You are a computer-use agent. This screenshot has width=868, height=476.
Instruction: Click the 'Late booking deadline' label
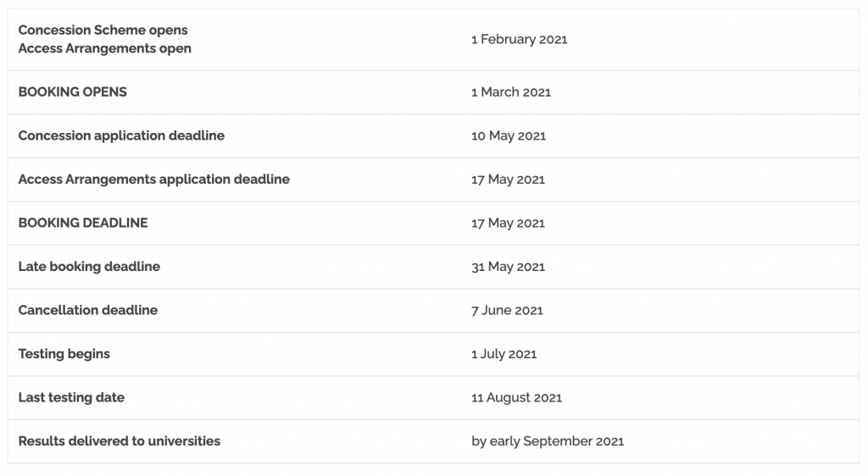tap(89, 267)
